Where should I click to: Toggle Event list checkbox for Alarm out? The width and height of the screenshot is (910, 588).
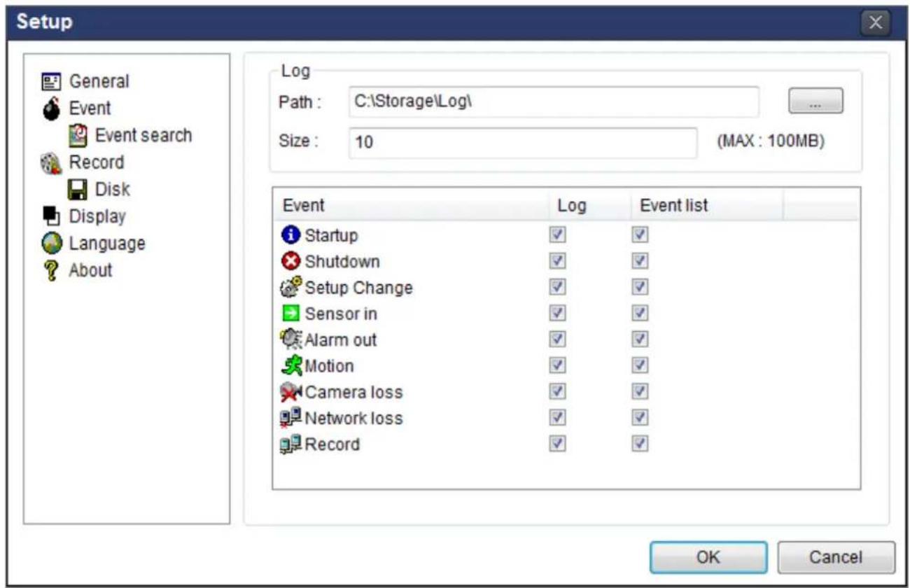click(x=640, y=339)
